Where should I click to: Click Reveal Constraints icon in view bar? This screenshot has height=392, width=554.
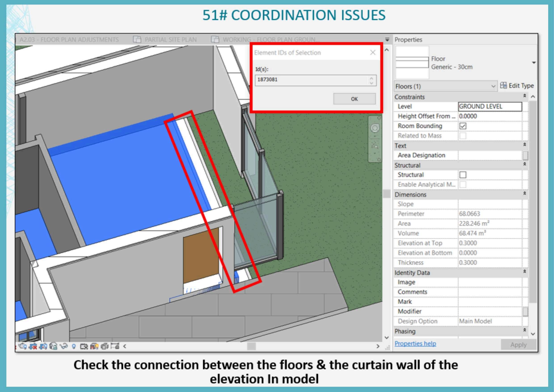[115, 346]
